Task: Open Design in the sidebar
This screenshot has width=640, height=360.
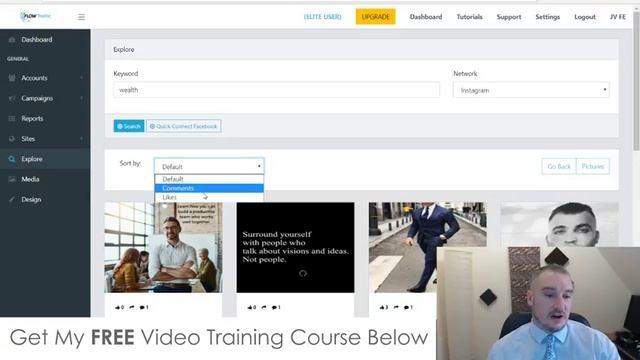Action: 31,200
